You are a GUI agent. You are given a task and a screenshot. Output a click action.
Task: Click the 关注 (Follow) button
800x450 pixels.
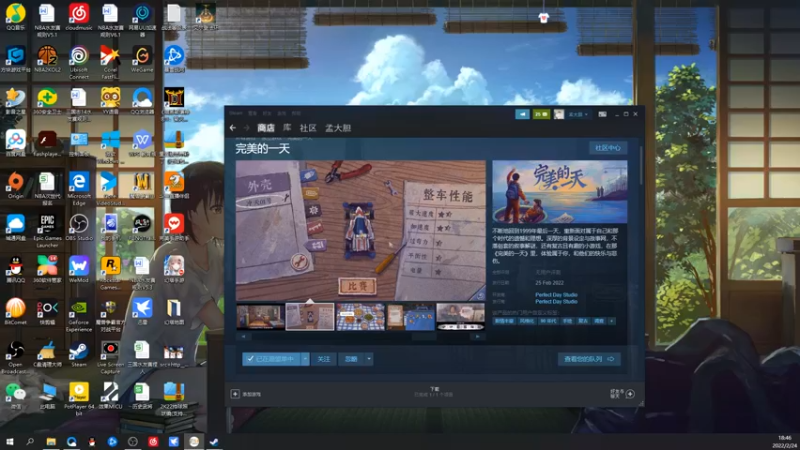click(x=323, y=359)
